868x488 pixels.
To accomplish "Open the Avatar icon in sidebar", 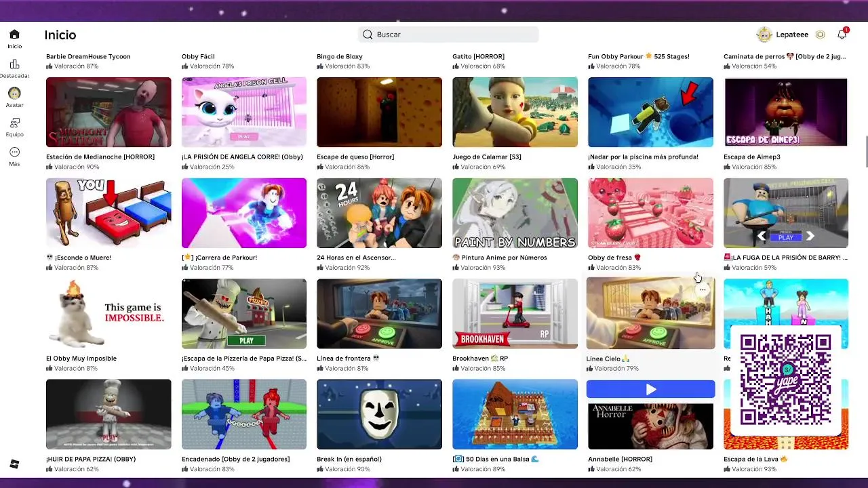I will pos(14,93).
